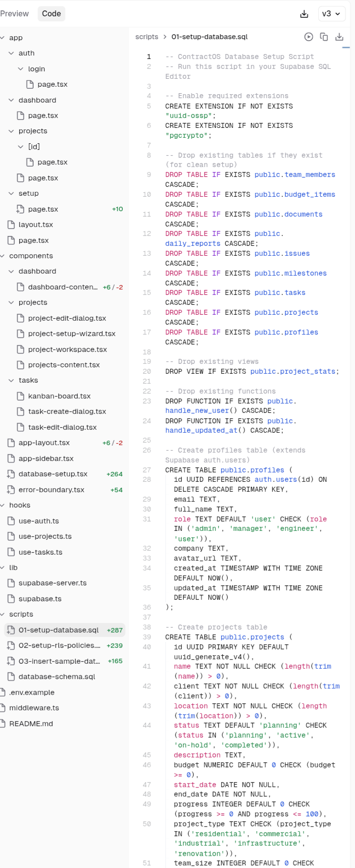Download the current file from editor header
Image resolution: width=355 pixels, height=868 pixels.
pyautogui.click(x=339, y=37)
